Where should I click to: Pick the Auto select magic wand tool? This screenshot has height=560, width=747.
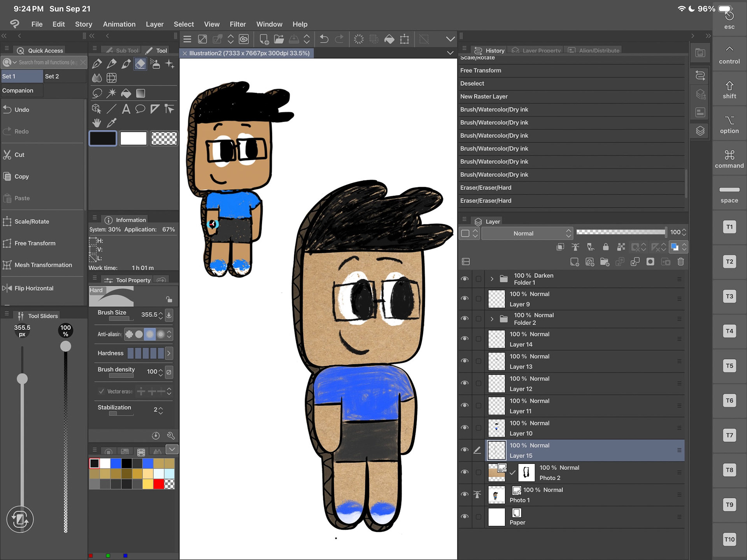tap(112, 93)
